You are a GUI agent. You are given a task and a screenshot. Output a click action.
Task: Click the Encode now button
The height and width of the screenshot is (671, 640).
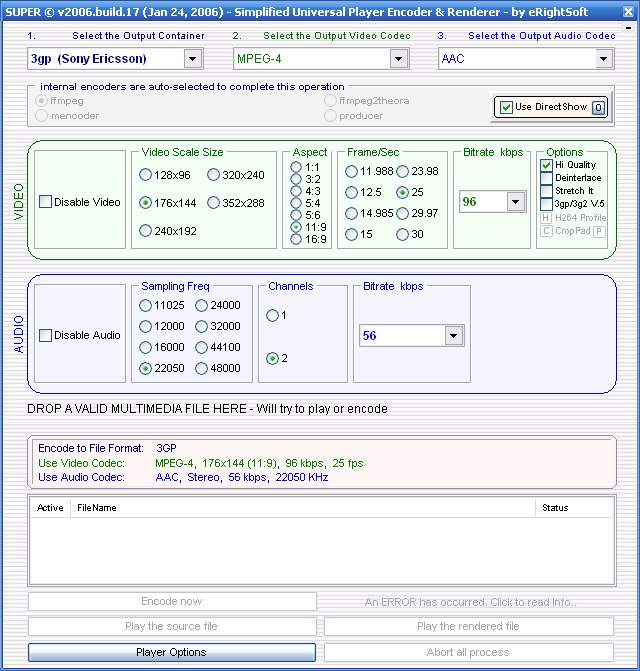click(x=172, y=602)
